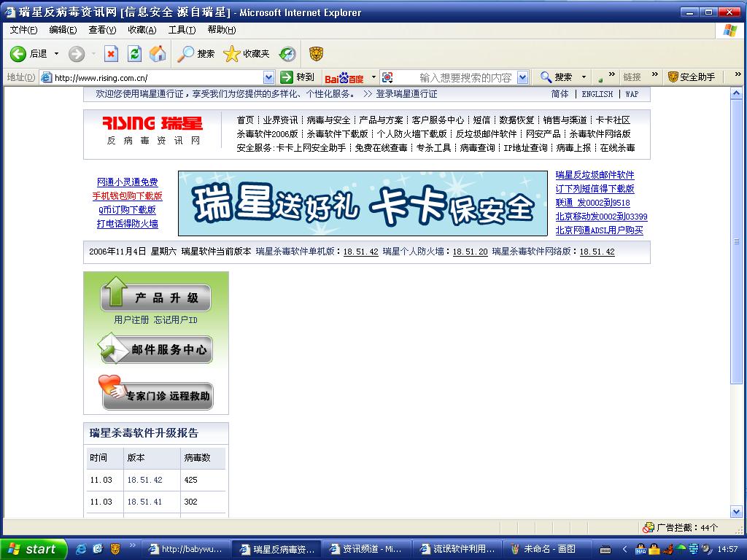Viewport: 747px width, 560px height.
Task: Click in the address bar URL field
Action: pyautogui.click(x=158, y=77)
